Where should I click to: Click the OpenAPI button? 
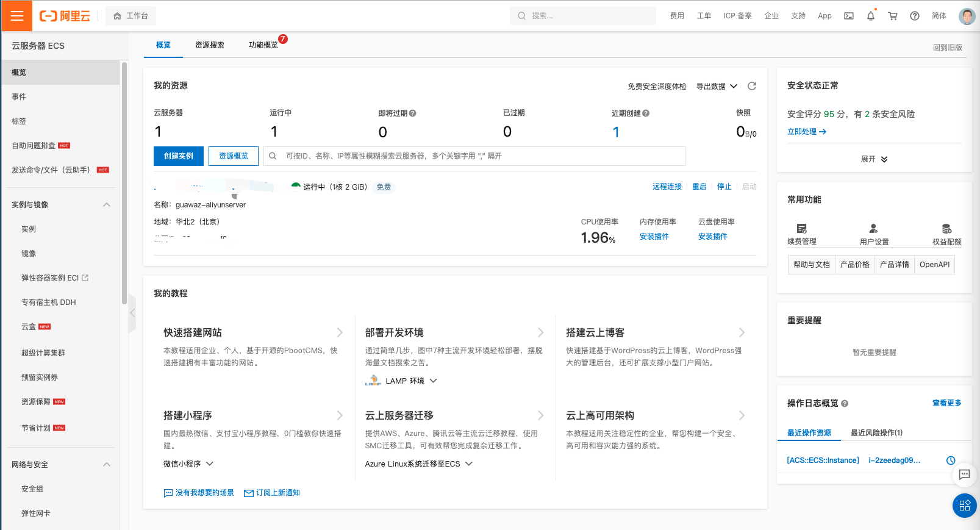pyautogui.click(x=934, y=265)
